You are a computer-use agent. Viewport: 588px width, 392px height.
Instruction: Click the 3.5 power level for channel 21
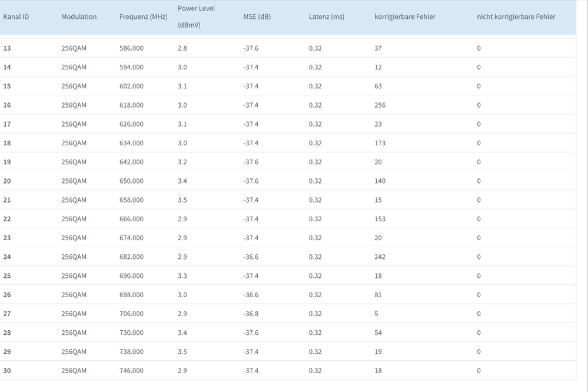[182, 200]
